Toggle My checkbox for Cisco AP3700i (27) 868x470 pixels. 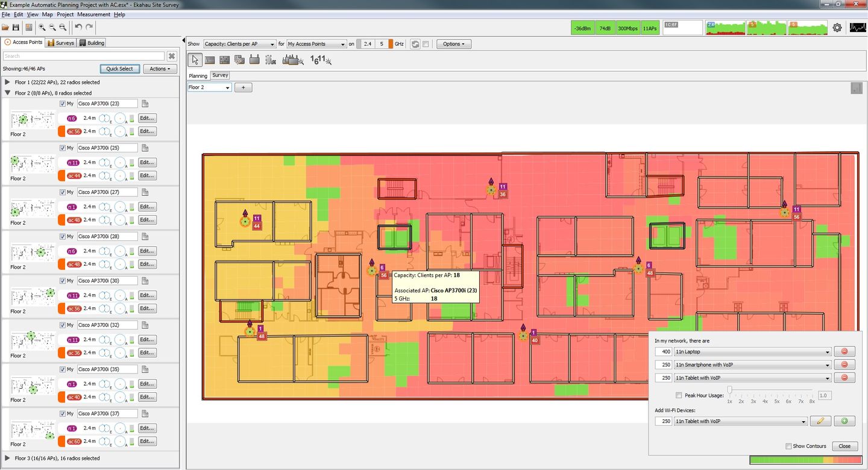coord(63,192)
